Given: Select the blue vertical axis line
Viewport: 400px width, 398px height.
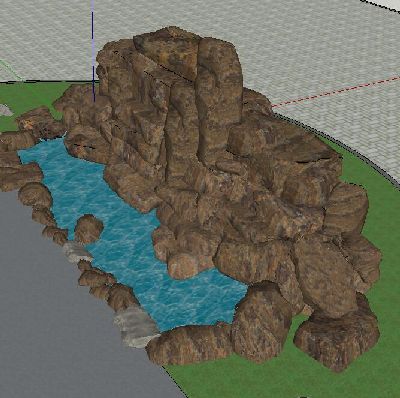Looking at the screenshot, I should click(x=93, y=50).
